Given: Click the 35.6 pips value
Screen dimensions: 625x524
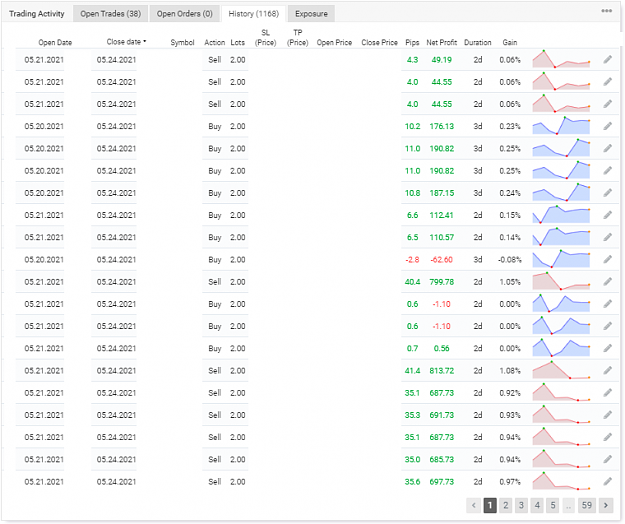Looking at the screenshot, I should [412, 482].
